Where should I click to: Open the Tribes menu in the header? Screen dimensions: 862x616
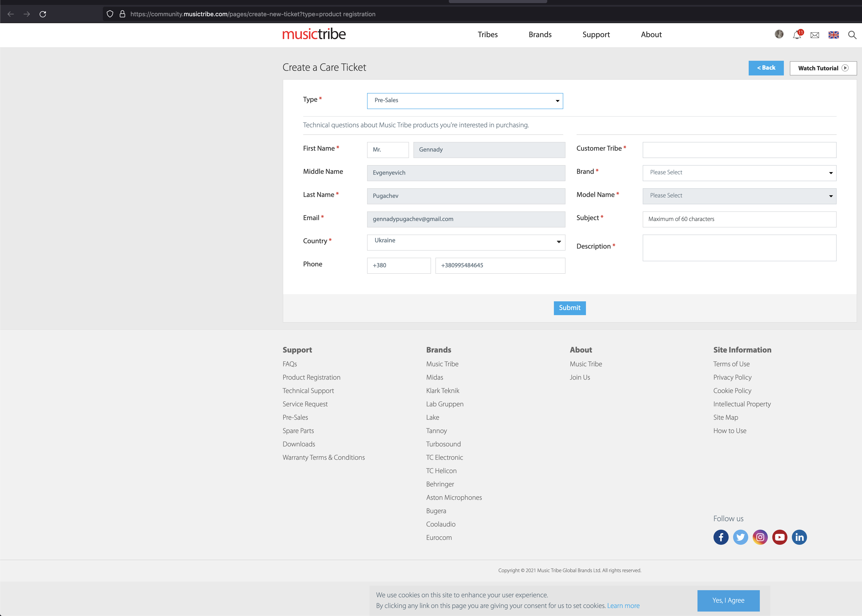pos(487,34)
